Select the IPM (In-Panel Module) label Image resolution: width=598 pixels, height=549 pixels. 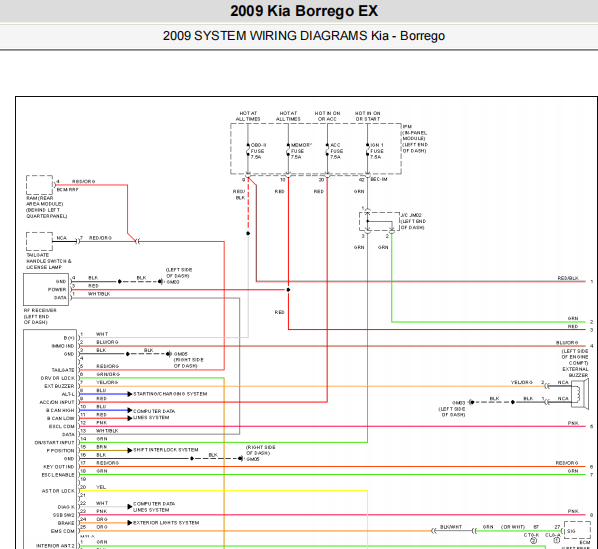(x=415, y=139)
